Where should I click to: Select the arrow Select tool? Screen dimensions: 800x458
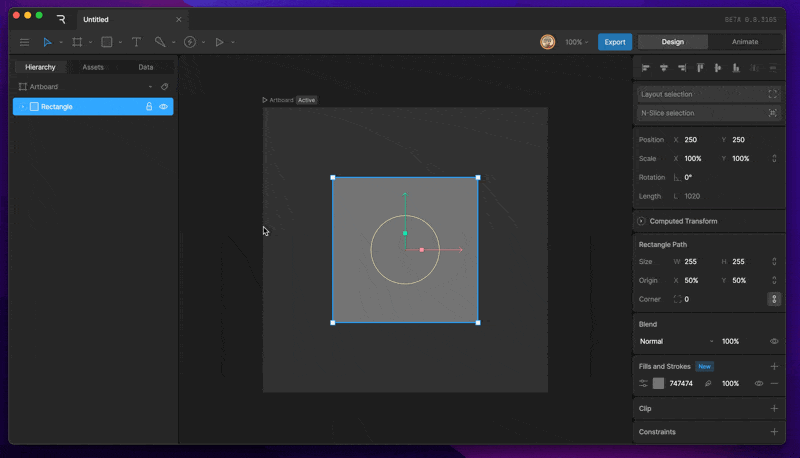click(47, 42)
